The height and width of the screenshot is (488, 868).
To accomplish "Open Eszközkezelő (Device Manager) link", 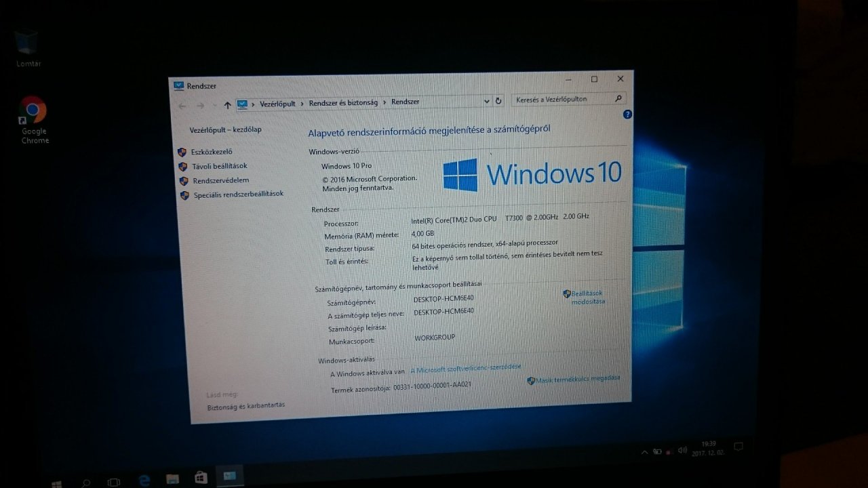I will click(x=212, y=152).
